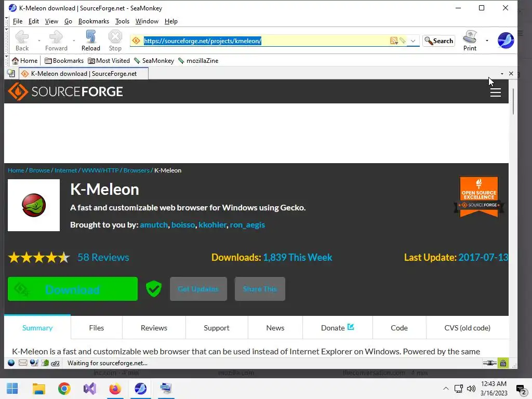Click the security padlock in status bar
The image size is (532, 399).
(x=503, y=363)
